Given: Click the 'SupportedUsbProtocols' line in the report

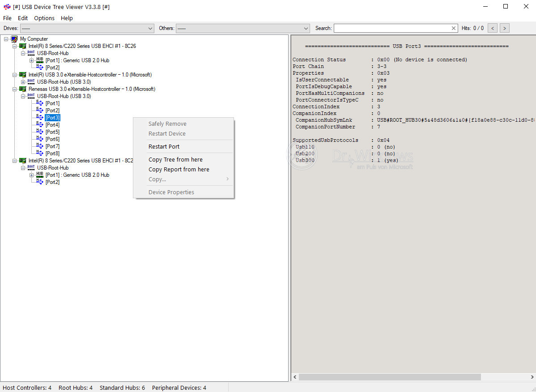Looking at the screenshot, I should (x=341, y=140).
